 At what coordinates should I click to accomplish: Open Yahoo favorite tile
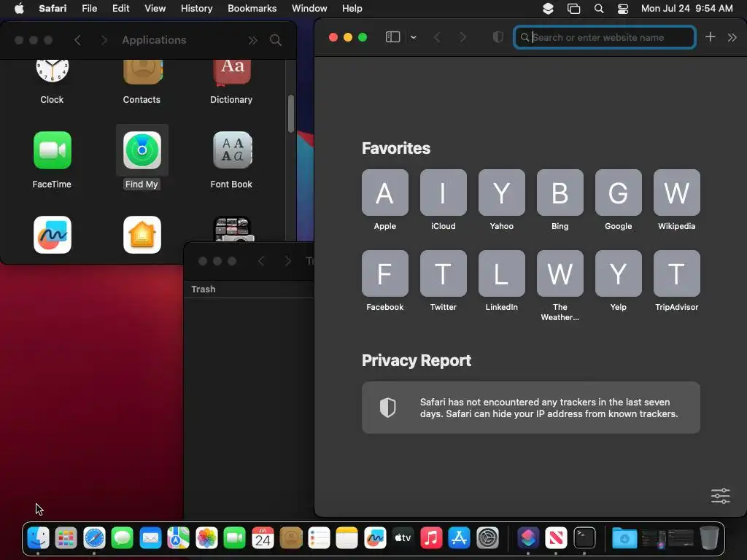coord(502,192)
